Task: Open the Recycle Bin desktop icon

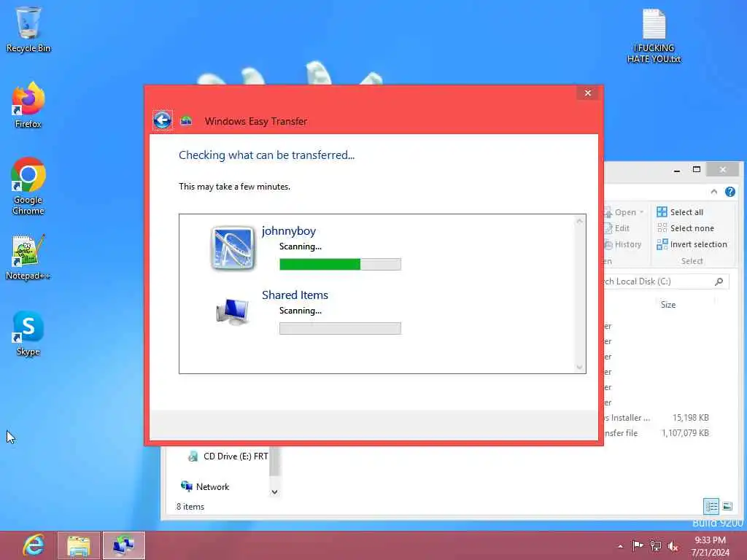Action: pyautogui.click(x=28, y=29)
